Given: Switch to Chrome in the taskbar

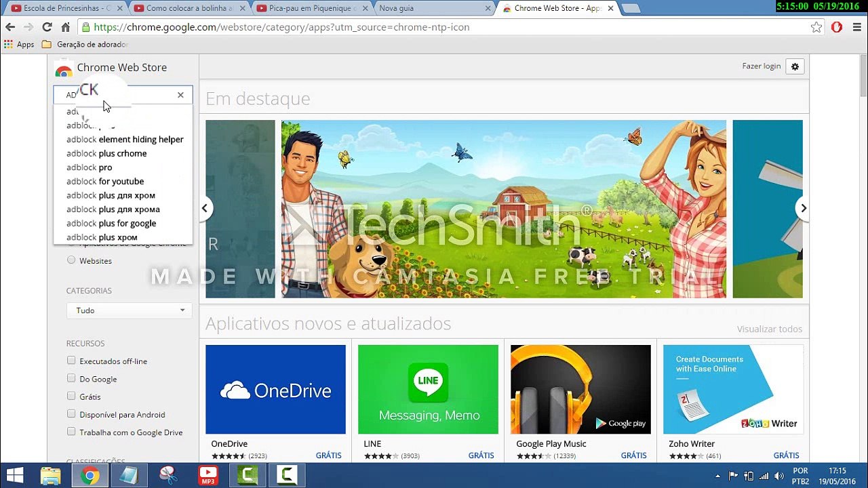Looking at the screenshot, I should (89, 475).
